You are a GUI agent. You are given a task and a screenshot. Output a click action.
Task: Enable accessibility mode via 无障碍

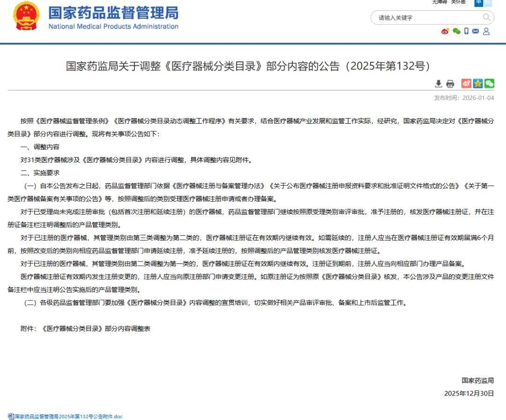(439, 2)
